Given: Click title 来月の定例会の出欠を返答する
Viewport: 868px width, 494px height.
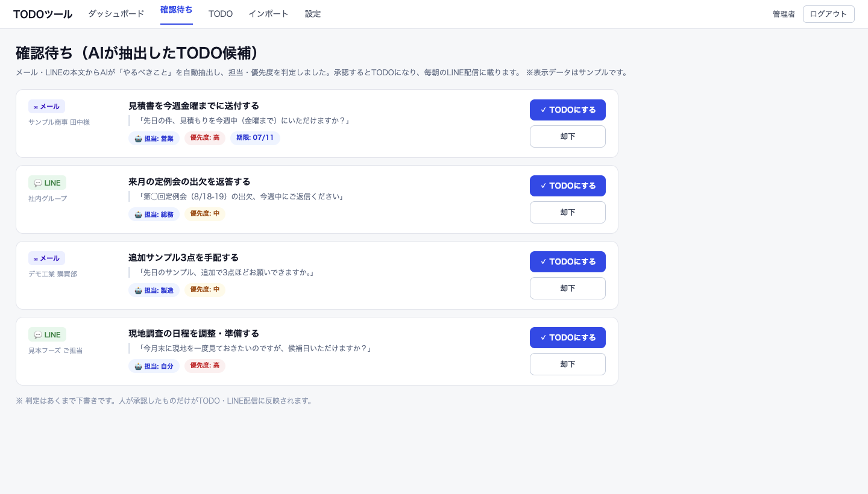Looking at the screenshot, I should click(x=189, y=181).
